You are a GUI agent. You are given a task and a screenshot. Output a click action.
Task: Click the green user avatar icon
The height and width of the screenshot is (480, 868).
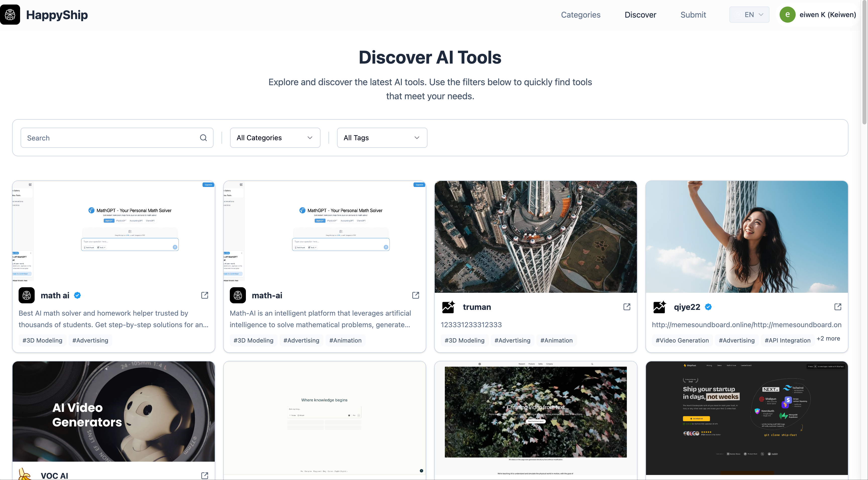click(787, 15)
